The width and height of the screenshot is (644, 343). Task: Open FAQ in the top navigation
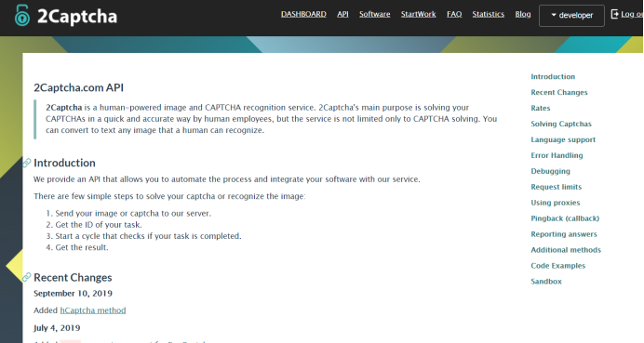(x=454, y=14)
